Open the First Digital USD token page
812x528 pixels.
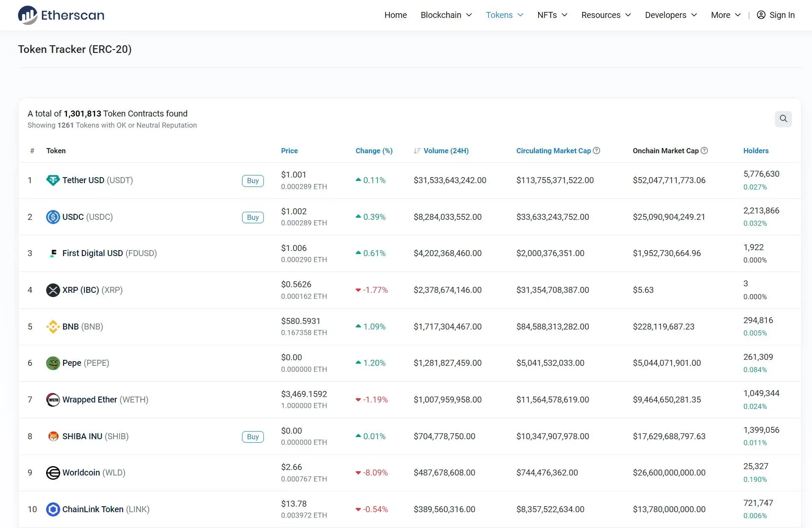coord(109,253)
